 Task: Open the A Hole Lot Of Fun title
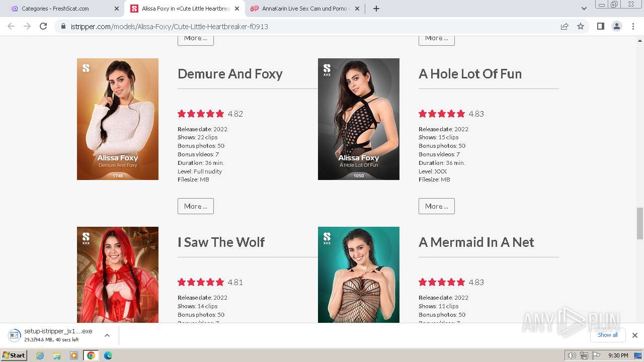click(470, 74)
